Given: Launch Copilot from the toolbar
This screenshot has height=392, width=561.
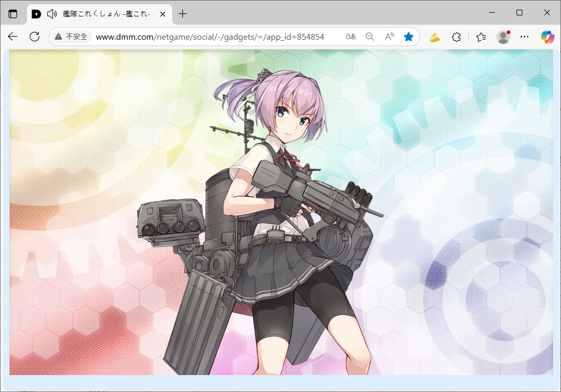Looking at the screenshot, I should tap(547, 37).
